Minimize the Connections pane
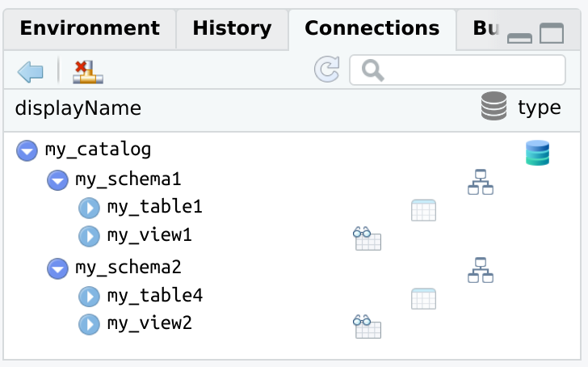Image resolution: width=588 pixels, height=367 pixels. (519, 35)
